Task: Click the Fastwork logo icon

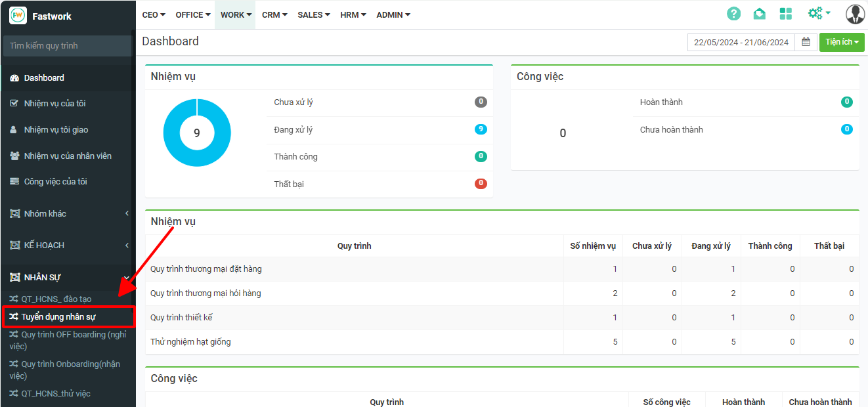Action: click(x=18, y=15)
